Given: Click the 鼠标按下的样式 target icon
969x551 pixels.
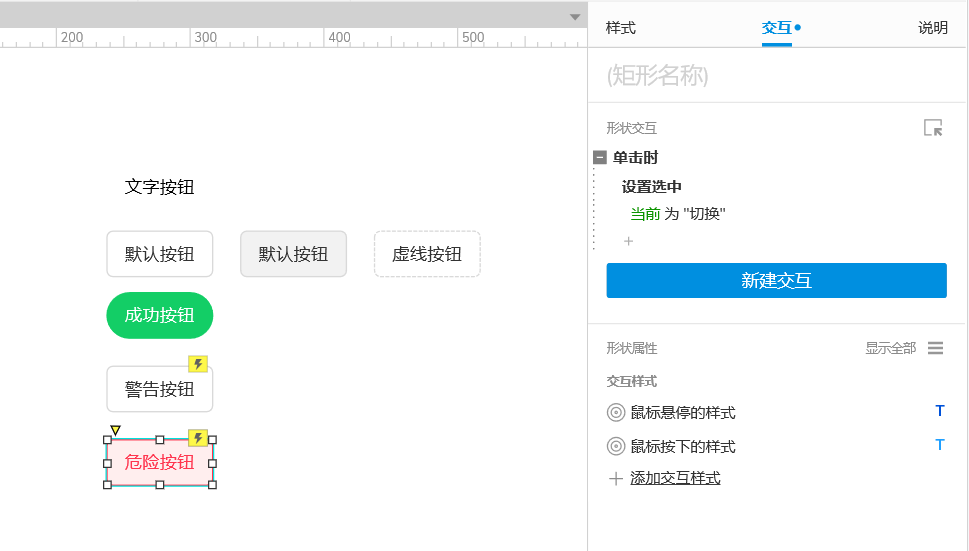Looking at the screenshot, I should (616, 446).
